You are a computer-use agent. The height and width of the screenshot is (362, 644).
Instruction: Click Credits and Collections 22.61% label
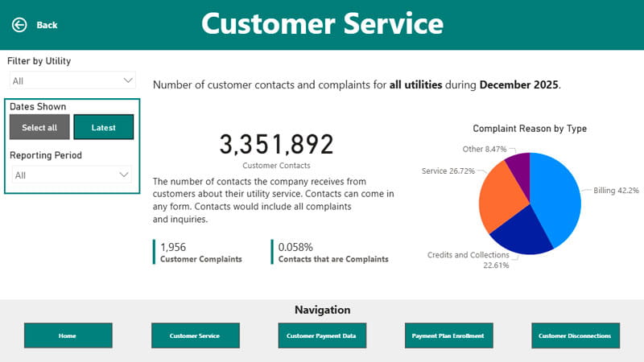coord(469,260)
